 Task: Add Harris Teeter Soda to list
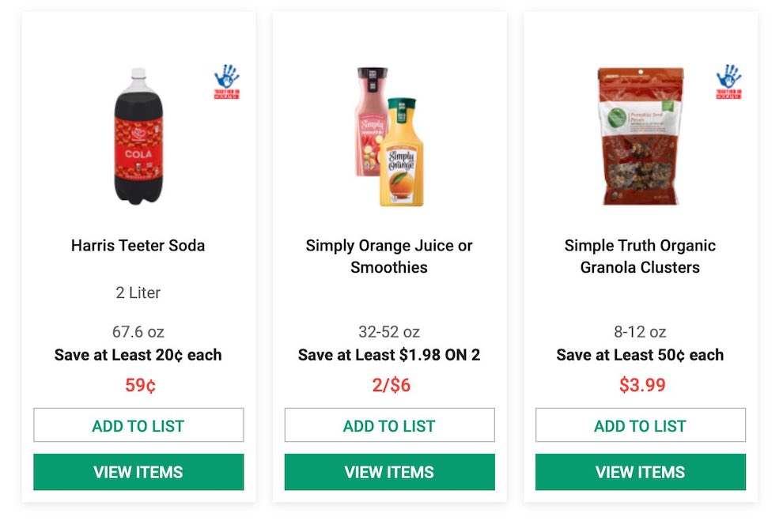[x=138, y=424]
